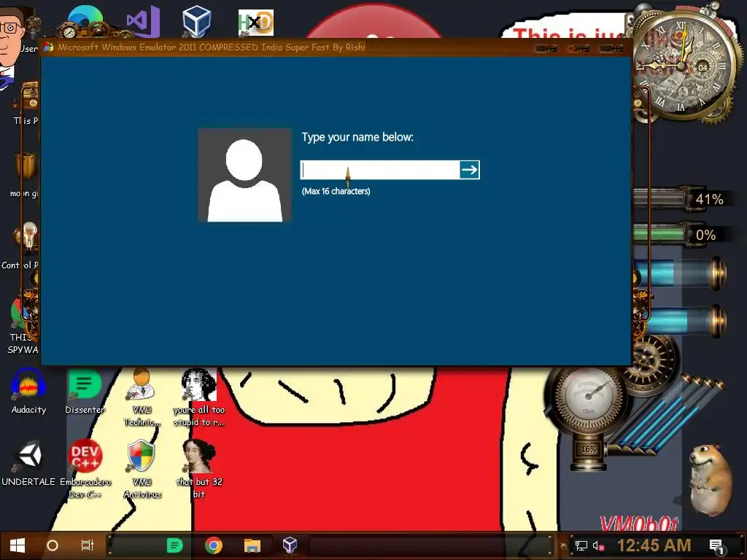Open the HxD hex editor desktop icon
This screenshot has width=747, height=560.
256,23
